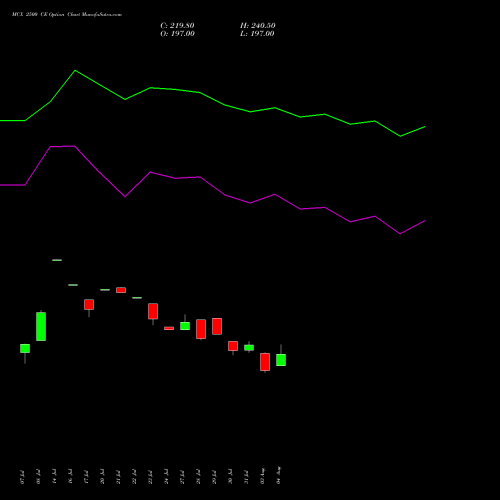Viewport: 500px width, 500px height.
Task: Click the open price value O: 197.00
Action: coord(177,34)
